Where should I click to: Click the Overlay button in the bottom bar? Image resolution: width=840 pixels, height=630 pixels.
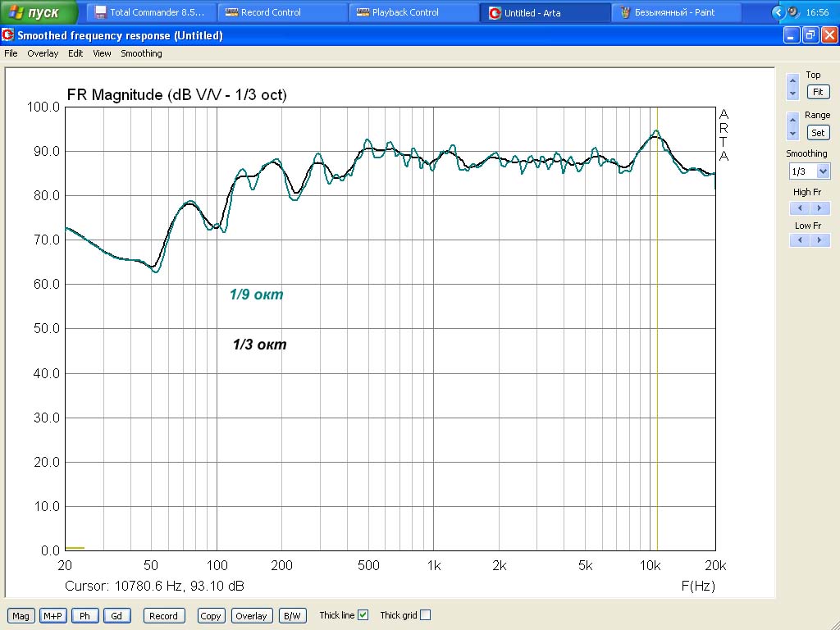click(x=251, y=616)
